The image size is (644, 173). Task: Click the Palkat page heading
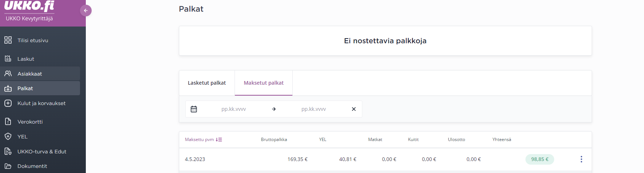191,9
